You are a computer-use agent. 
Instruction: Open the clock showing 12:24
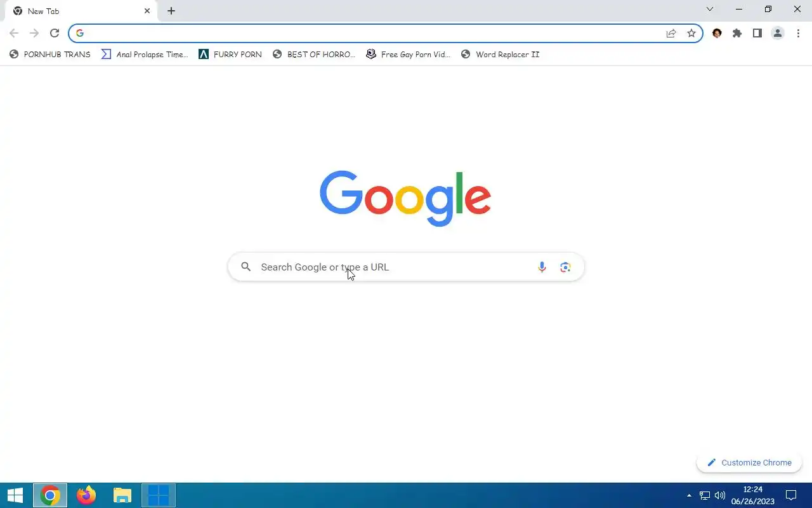tap(752, 495)
